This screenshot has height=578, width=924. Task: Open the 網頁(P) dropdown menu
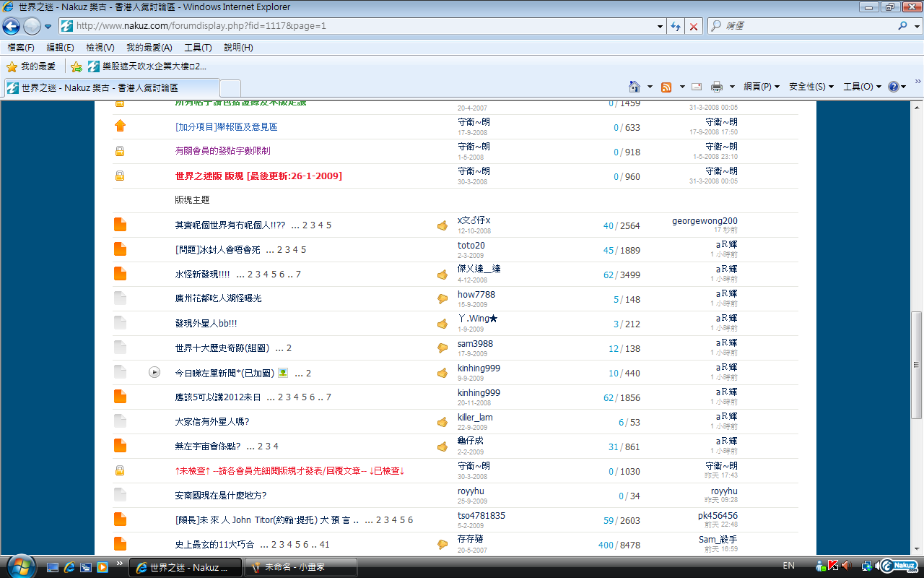click(762, 87)
